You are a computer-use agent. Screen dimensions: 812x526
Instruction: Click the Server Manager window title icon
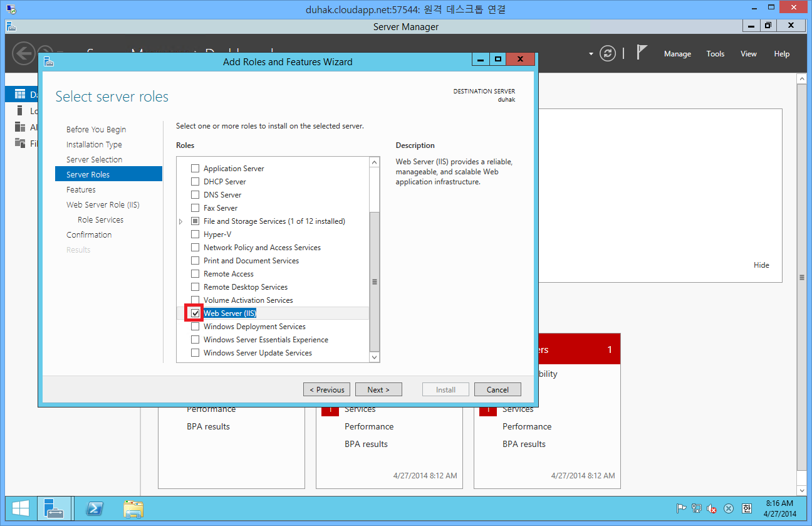click(x=11, y=26)
